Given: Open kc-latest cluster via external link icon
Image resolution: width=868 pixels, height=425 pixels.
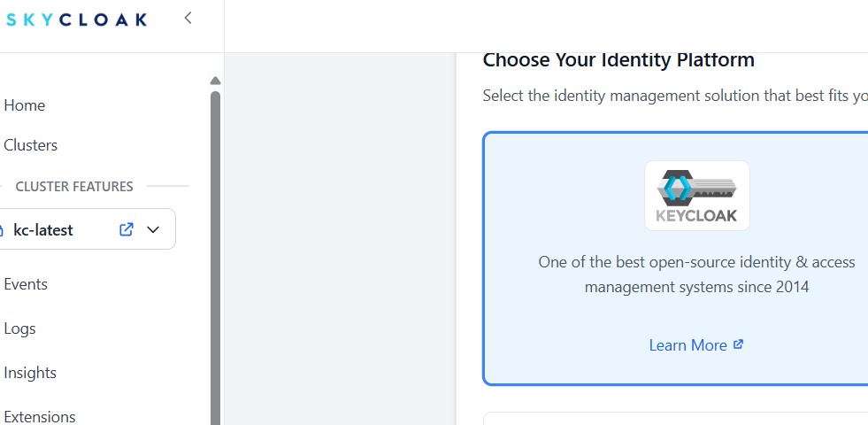Looking at the screenshot, I should [127, 229].
